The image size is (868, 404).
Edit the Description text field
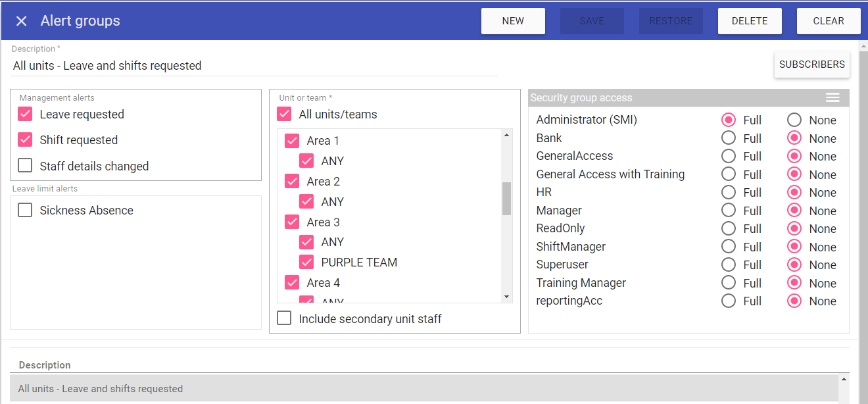pyautogui.click(x=254, y=66)
